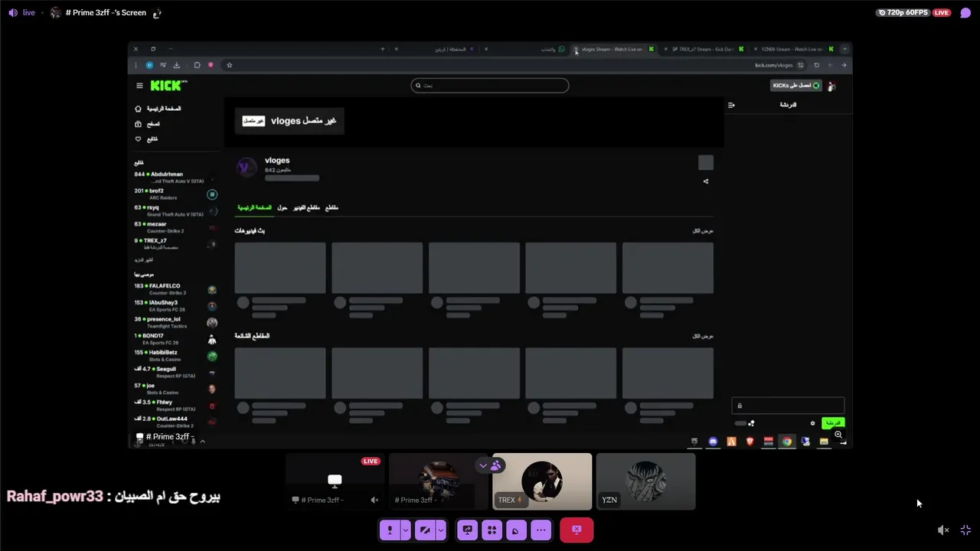Select the TREX participant tile
The image size is (980, 551).
click(x=542, y=481)
